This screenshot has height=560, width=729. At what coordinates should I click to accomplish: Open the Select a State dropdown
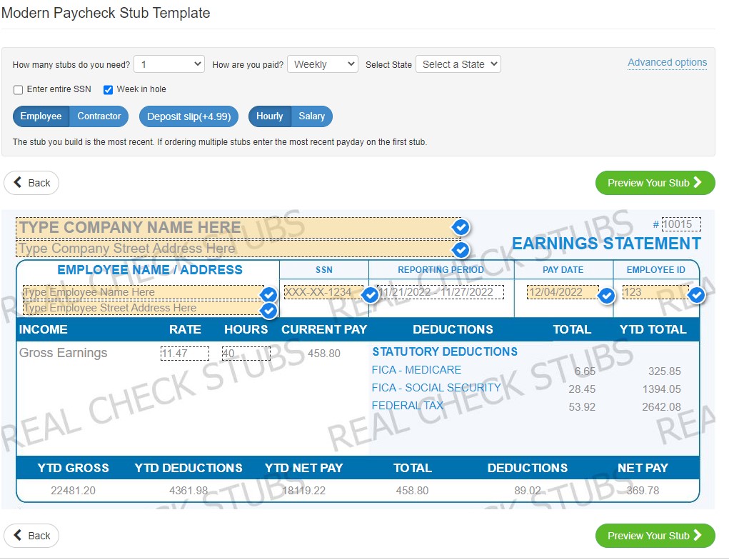458,64
